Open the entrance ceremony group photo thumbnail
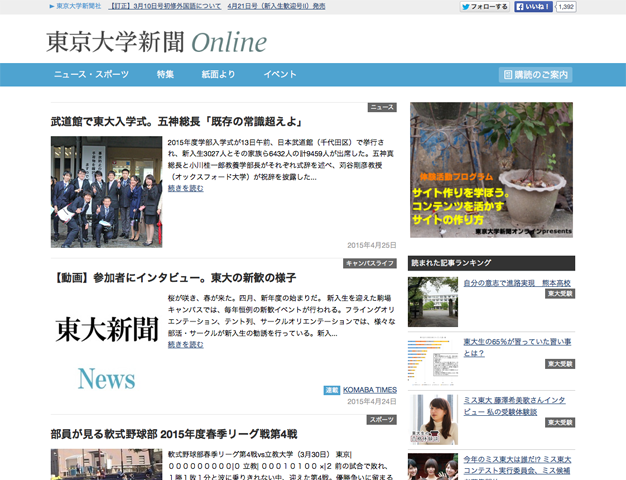Screen dimensions: 626x480 107,192
